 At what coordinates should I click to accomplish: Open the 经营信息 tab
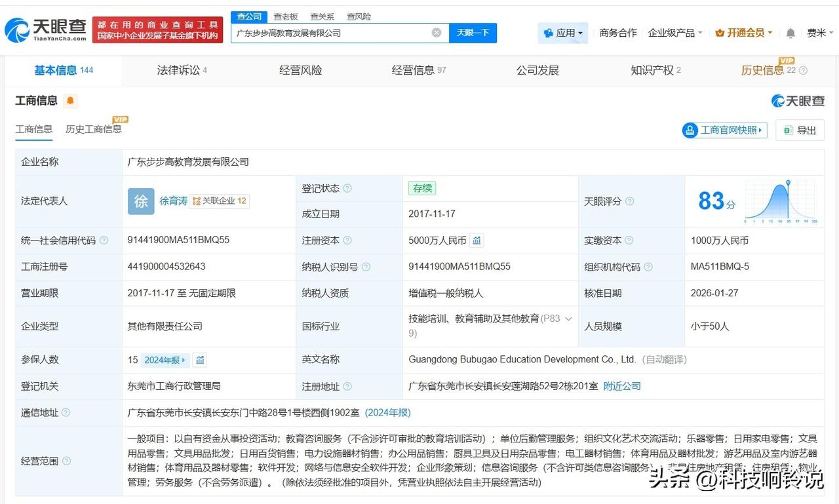pos(419,70)
